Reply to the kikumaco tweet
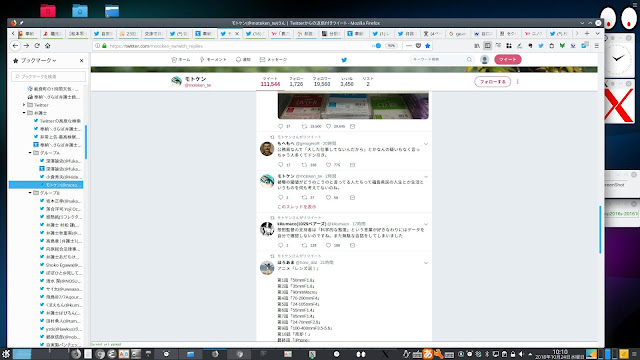Screen dimensions: 640x360 pos(280,245)
